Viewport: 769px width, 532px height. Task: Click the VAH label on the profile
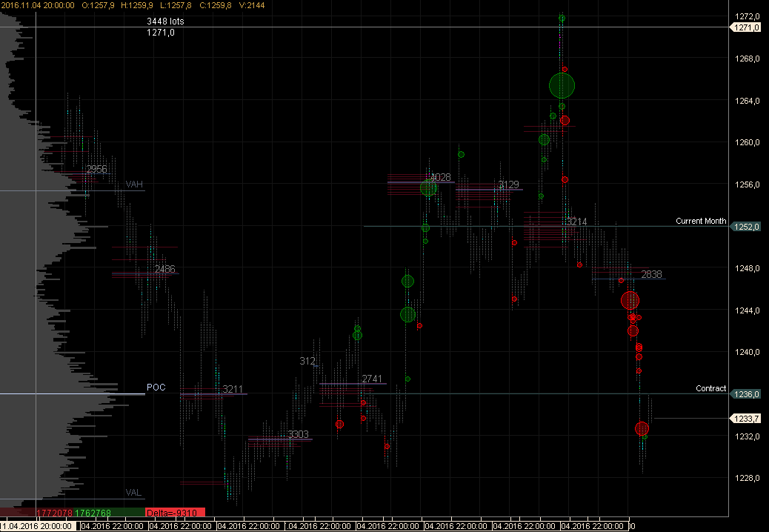click(x=133, y=184)
